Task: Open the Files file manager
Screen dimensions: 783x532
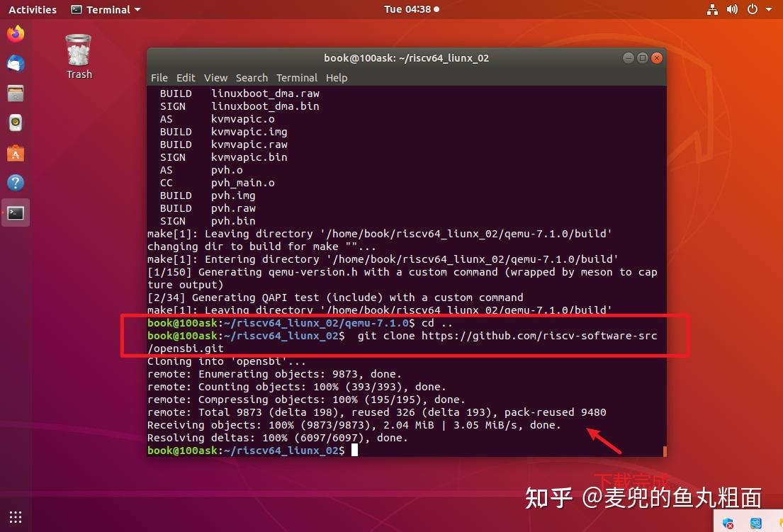Action: [16, 93]
